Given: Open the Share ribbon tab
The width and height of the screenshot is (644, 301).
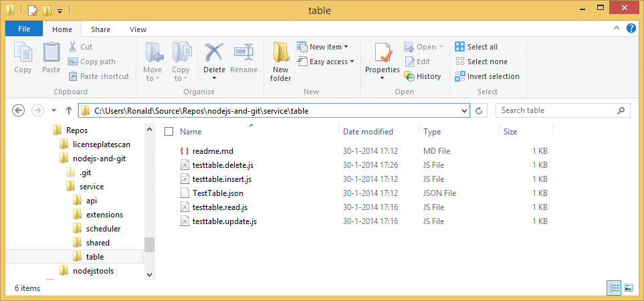Looking at the screenshot, I should point(101,29).
